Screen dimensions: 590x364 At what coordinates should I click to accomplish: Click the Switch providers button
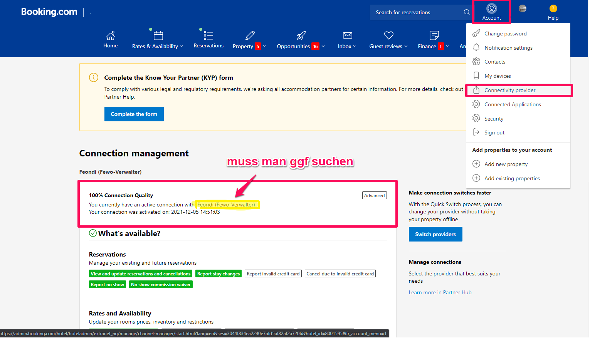[x=435, y=234]
